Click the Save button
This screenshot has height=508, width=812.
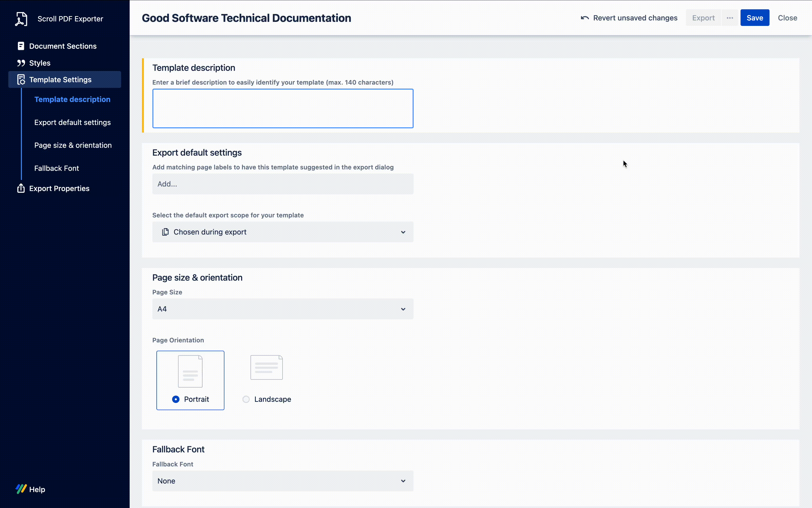[x=755, y=18]
